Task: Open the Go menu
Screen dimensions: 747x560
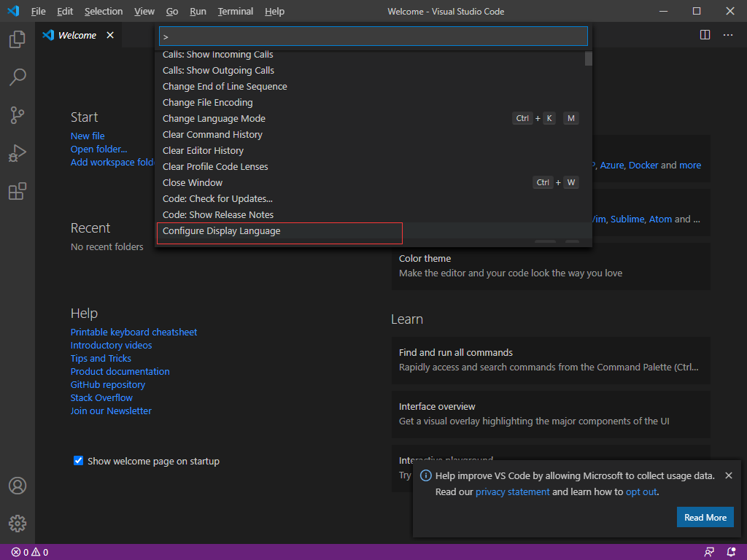Action: (172, 12)
